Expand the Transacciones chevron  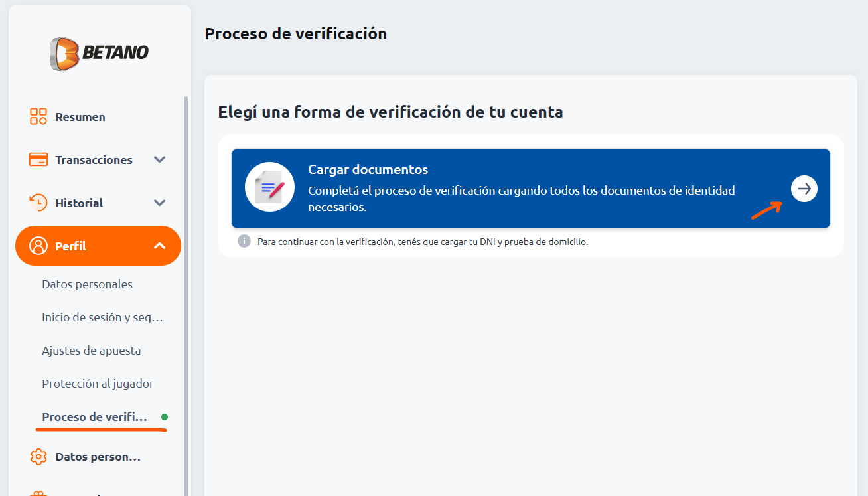(159, 160)
